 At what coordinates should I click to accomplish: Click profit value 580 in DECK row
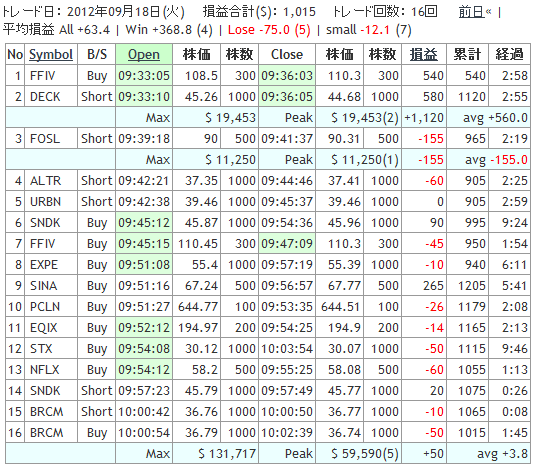coord(424,97)
